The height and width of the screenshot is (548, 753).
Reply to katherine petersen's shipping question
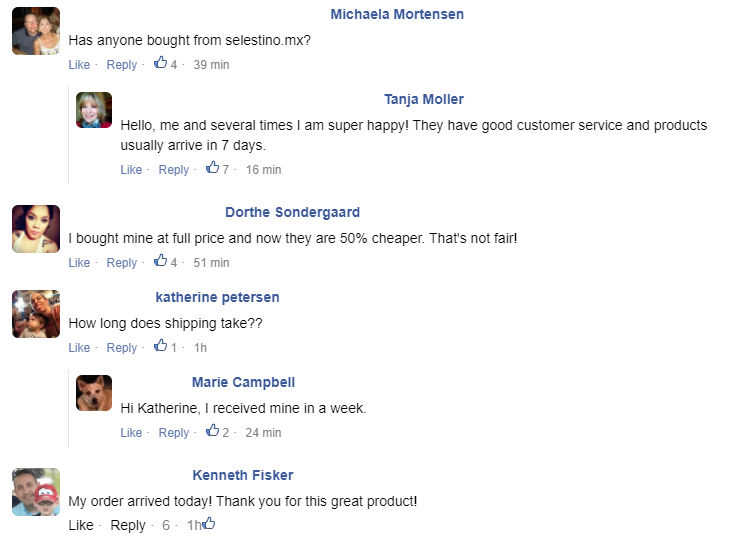[122, 348]
